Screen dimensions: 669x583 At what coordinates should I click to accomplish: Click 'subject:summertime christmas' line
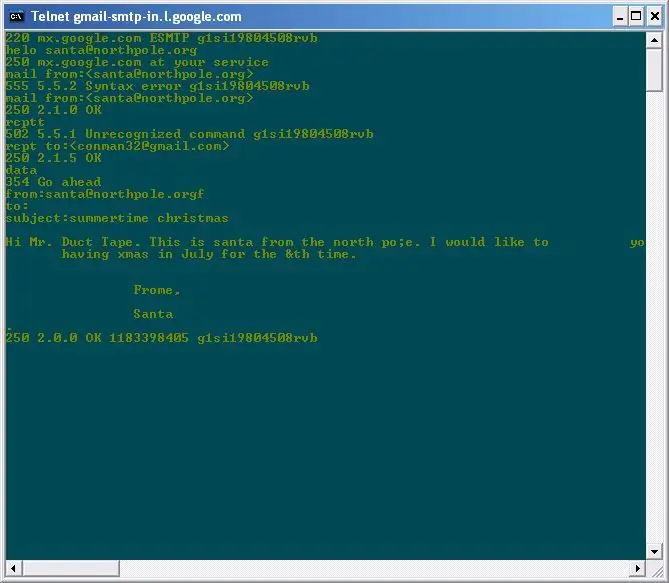pyautogui.click(x=117, y=218)
